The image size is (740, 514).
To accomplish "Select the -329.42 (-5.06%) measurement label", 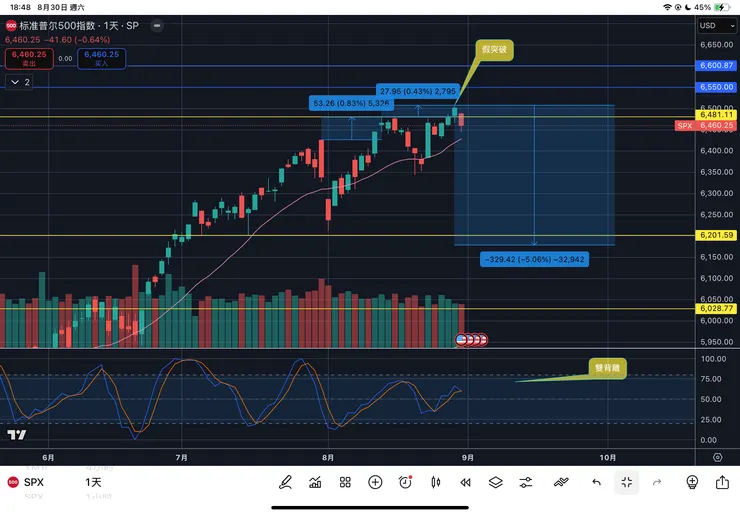I will click(x=534, y=259).
